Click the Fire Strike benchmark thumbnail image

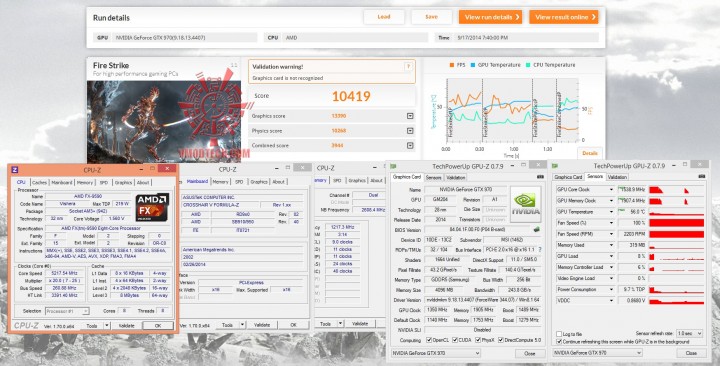tap(164, 122)
